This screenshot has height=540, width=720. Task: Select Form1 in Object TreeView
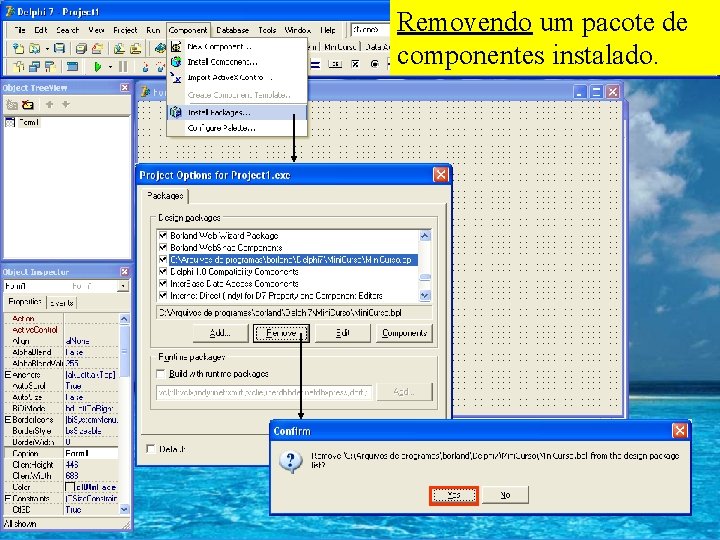click(x=28, y=123)
